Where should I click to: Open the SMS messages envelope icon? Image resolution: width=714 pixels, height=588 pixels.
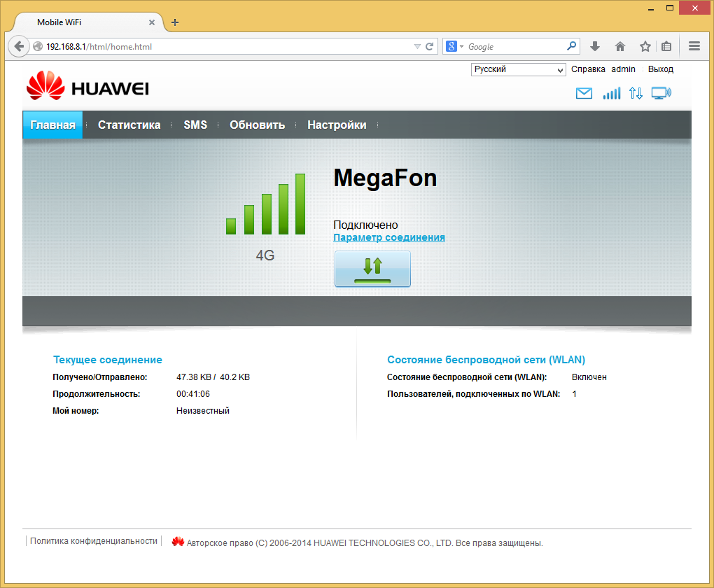(x=584, y=93)
